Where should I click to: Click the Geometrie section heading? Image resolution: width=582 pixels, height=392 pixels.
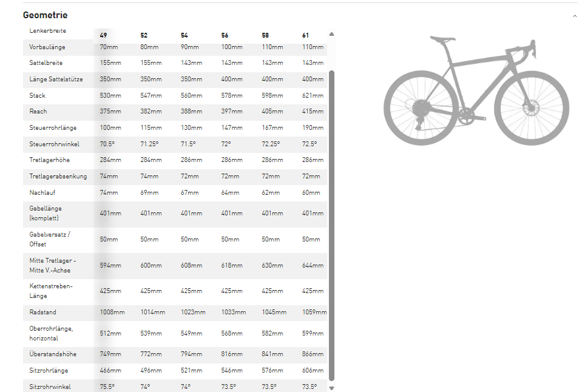pos(45,15)
